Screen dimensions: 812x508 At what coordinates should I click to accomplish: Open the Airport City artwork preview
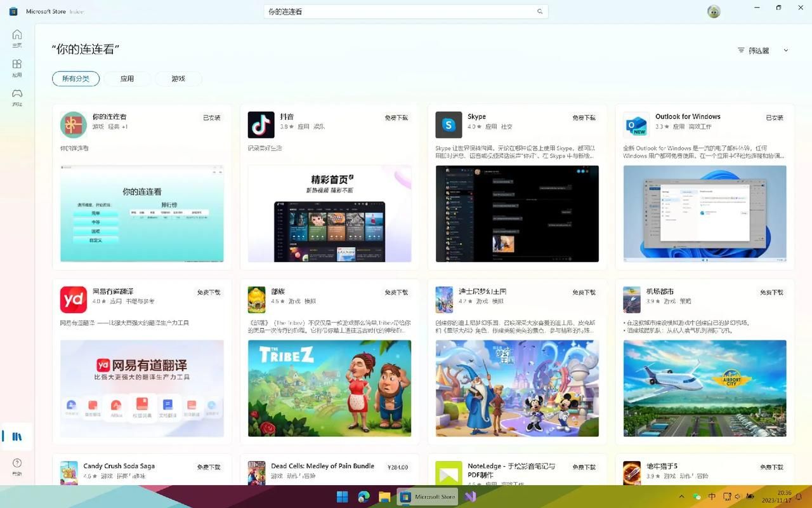click(x=705, y=389)
